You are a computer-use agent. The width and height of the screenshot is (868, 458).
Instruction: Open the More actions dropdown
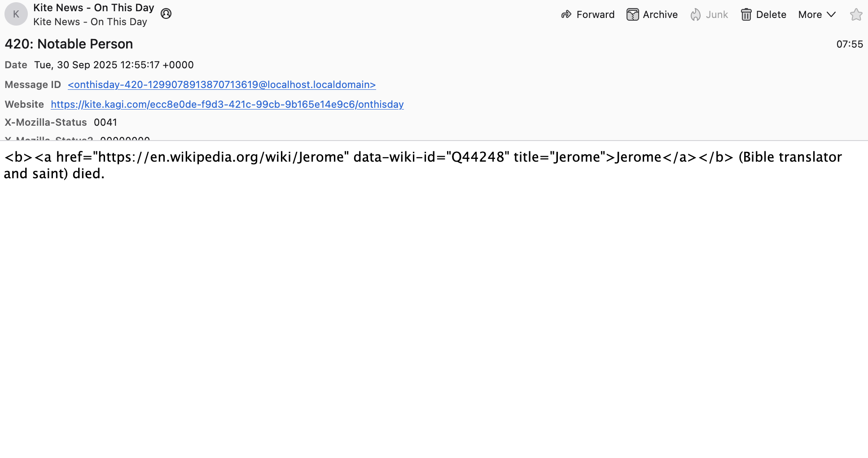[816, 14]
